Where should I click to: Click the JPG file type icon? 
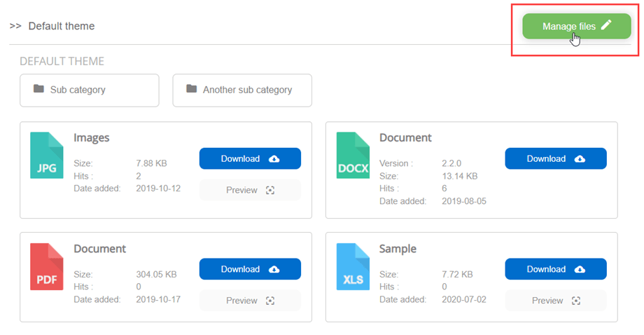pos(46,155)
